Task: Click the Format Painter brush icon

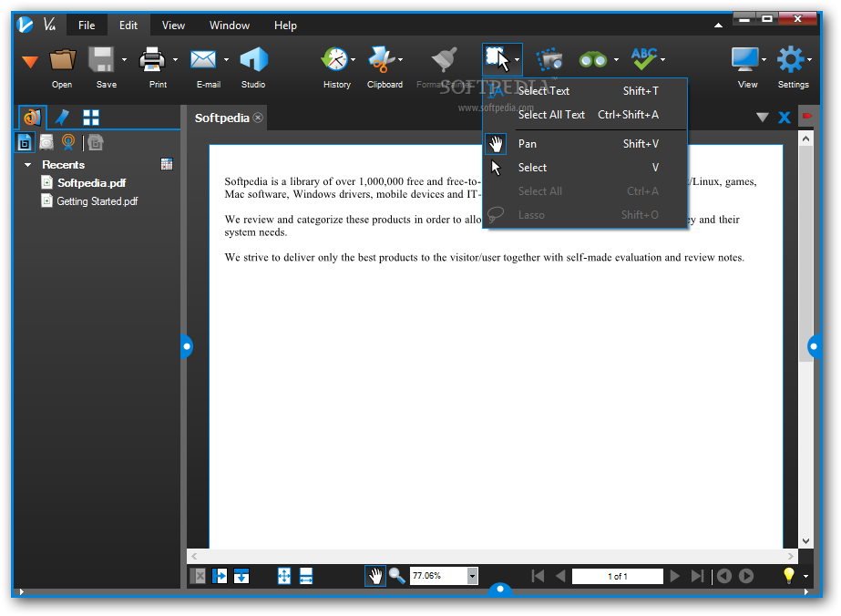Action: click(445, 59)
